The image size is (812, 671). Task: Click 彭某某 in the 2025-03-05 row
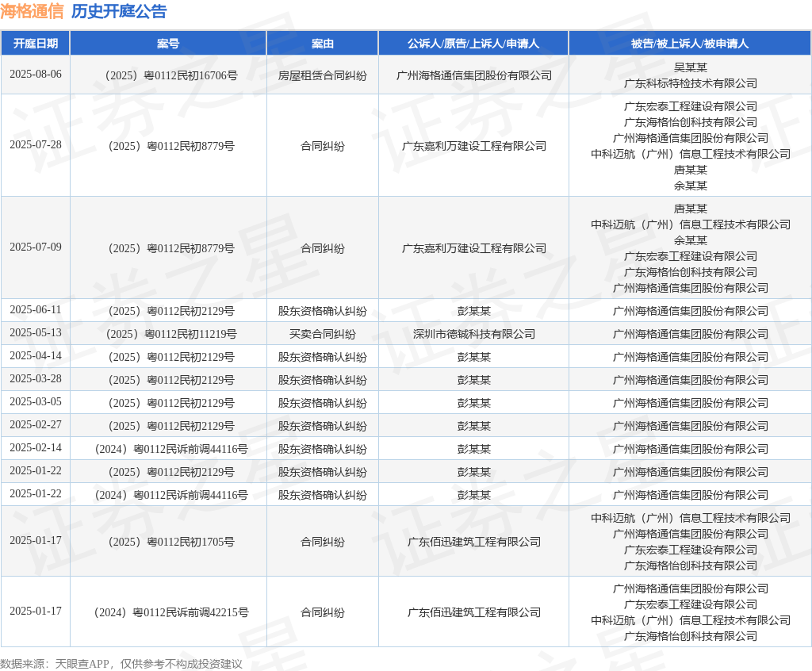(x=473, y=403)
